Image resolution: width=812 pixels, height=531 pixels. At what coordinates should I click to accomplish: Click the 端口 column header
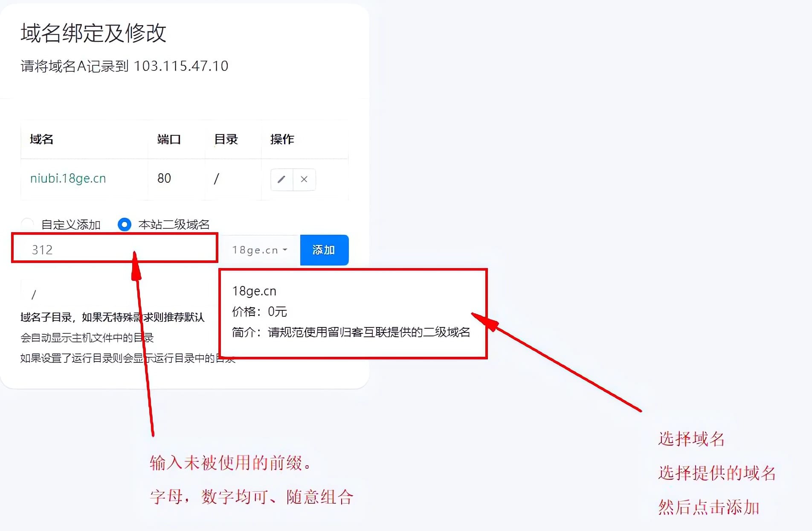[x=169, y=139]
